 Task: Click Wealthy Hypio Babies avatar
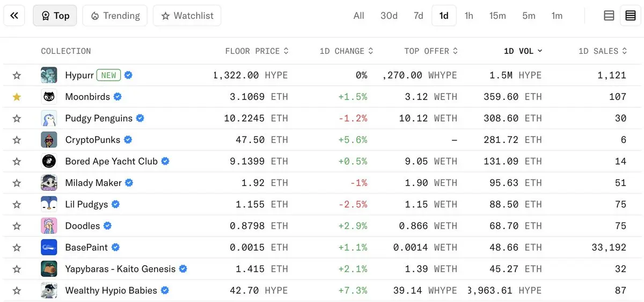click(x=49, y=290)
